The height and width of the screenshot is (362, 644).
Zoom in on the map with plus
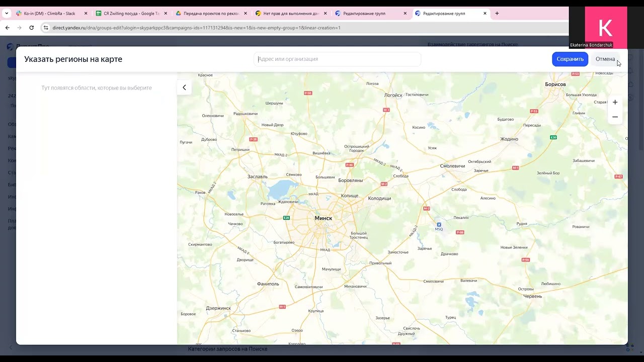coord(615,102)
